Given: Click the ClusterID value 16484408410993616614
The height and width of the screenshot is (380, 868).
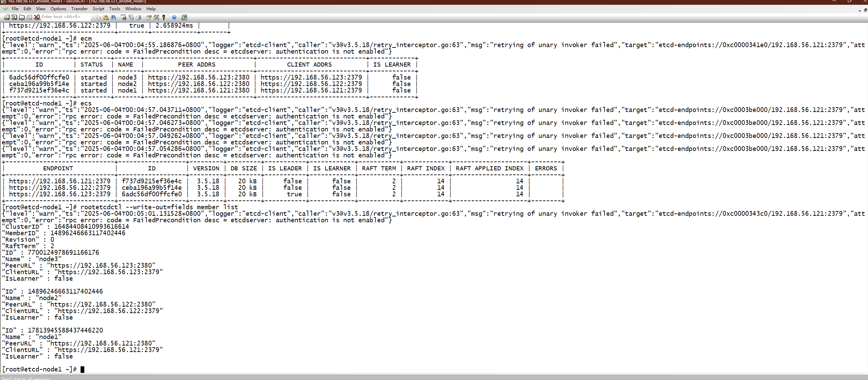Looking at the screenshot, I should pos(91,227).
